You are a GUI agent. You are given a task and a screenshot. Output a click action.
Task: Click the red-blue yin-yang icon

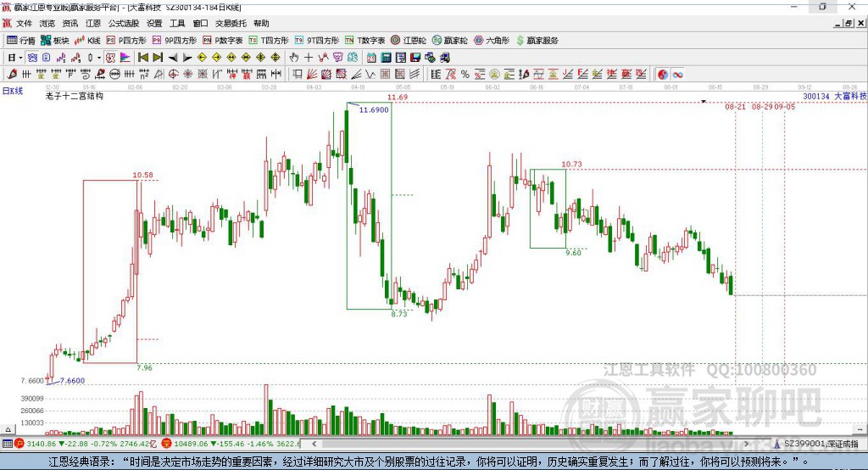(663, 75)
